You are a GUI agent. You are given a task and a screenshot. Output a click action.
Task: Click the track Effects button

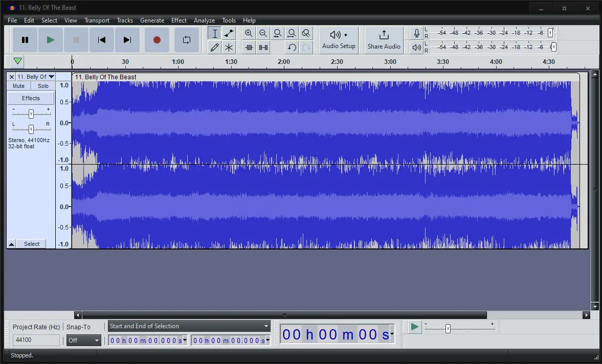(x=31, y=98)
